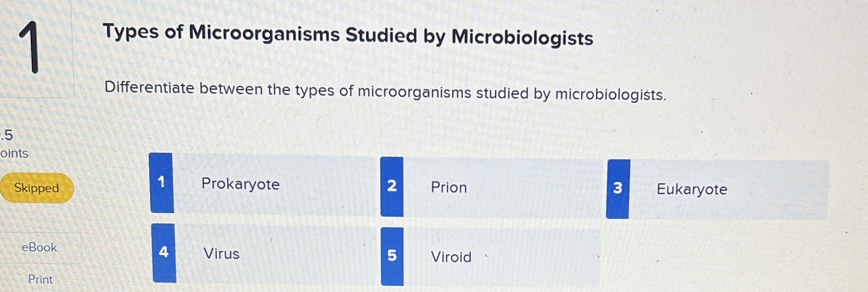
Task: Click the Skipped pill to review status
Action: point(37,188)
